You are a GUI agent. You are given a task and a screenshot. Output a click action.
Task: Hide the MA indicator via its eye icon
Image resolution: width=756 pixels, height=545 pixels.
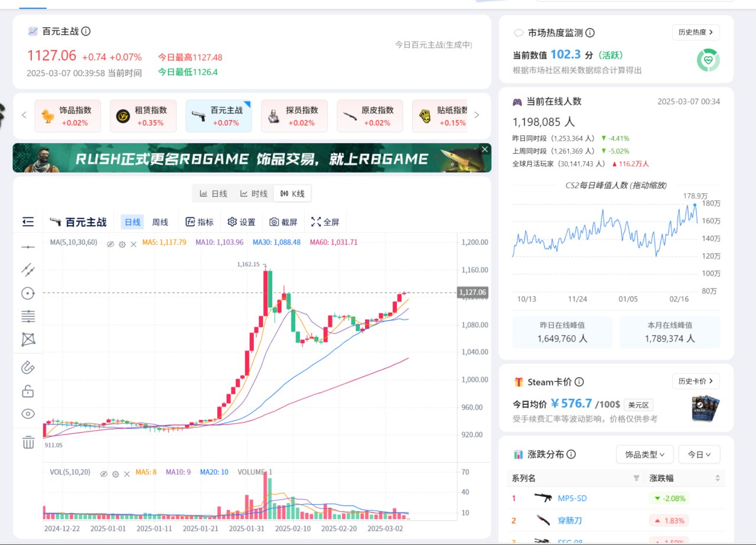pyautogui.click(x=110, y=244)
